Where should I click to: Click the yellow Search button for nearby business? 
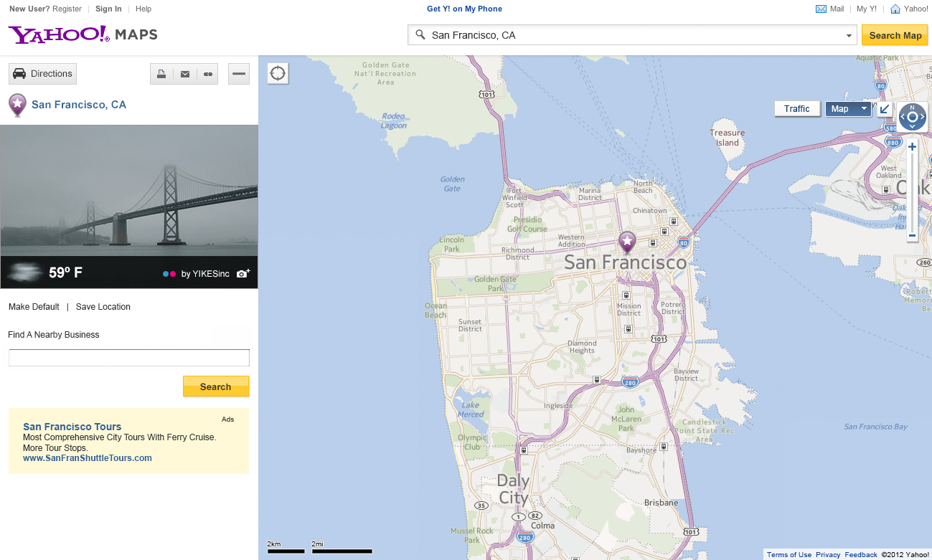[216, 386]
